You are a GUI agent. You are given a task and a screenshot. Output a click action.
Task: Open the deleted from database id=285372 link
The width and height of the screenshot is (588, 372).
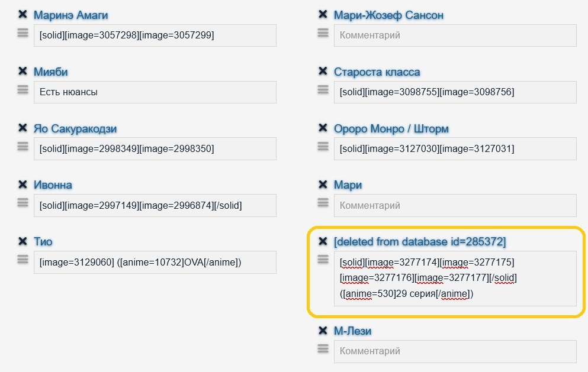420,242
